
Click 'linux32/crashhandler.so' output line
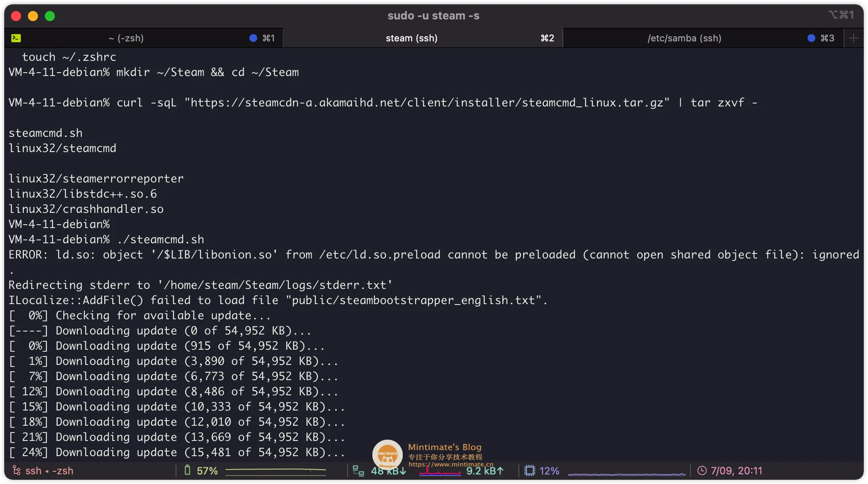click(86, 209)
